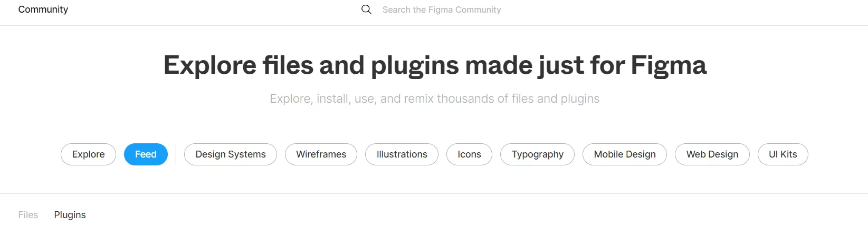Open the Community header link
Viewport: 868px width, 246px height.
43,9
